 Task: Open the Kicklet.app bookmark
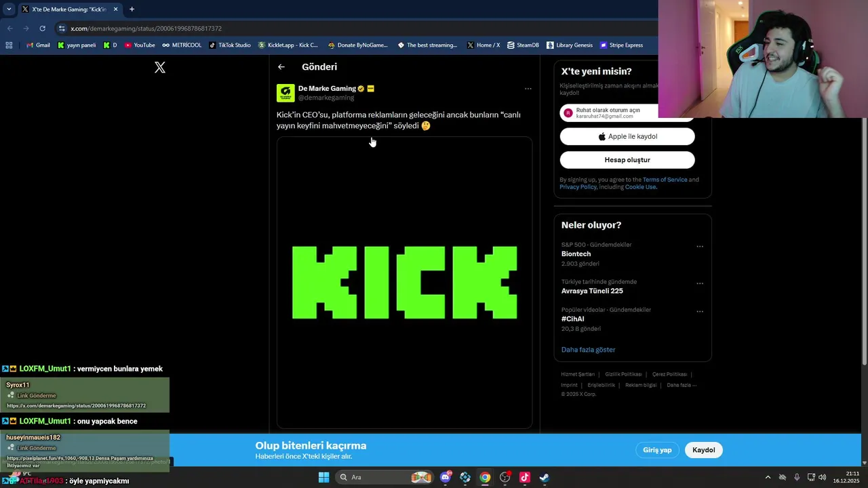point(288,45)
